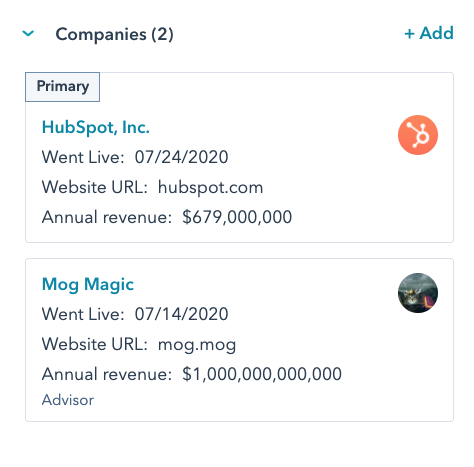Click the Companies (2) section heading
This screenshot has width=474, height=467.
[114, 34]
